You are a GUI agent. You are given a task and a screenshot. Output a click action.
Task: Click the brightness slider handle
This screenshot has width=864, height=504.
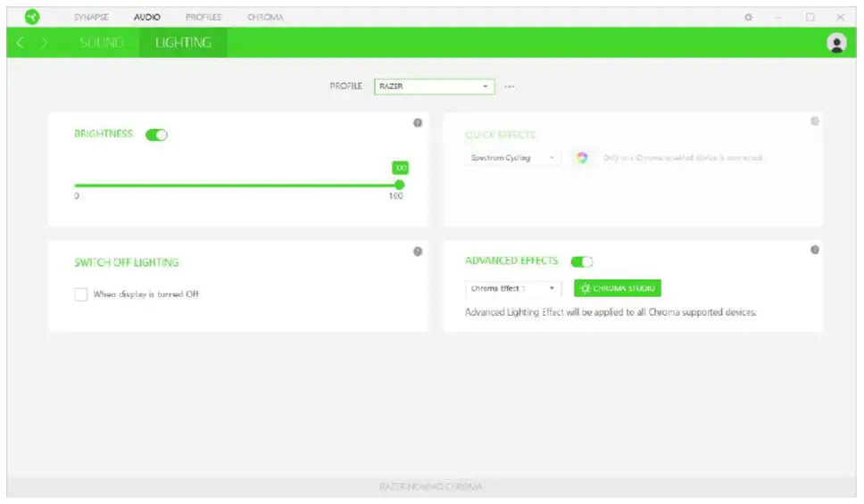pos(400,185)
